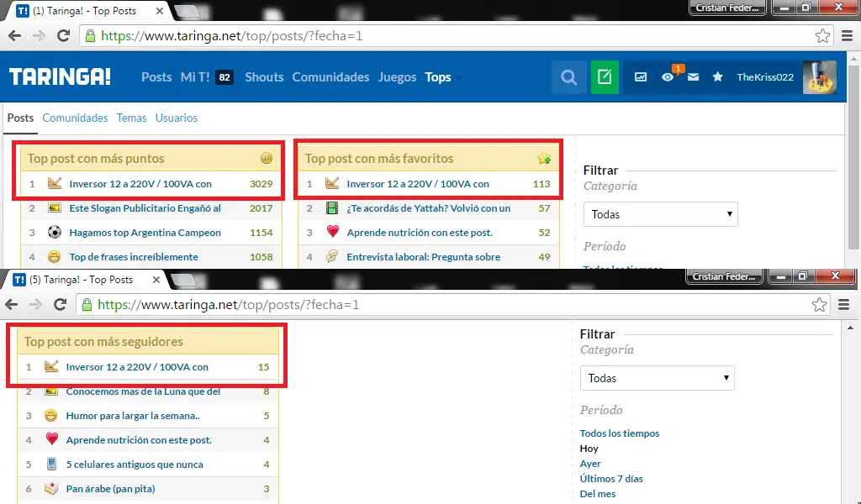Click points coin icon in puntos header
This screenshot has height=504, width=861.
tap(267, 159)
